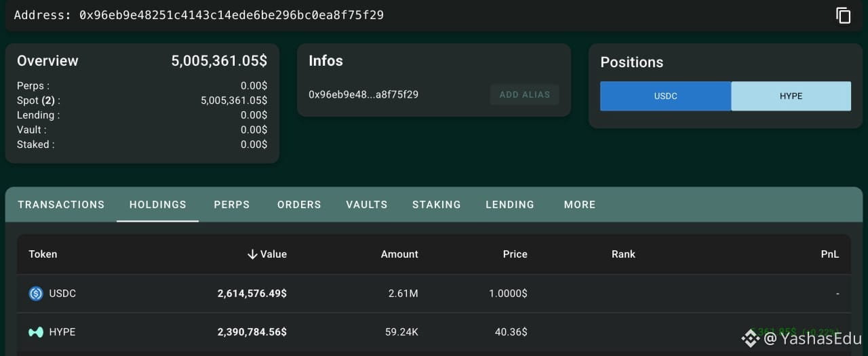868x356 pixels.
Task: Click the Overview total 5,005,361.05$
Action: tap(219, 60)
